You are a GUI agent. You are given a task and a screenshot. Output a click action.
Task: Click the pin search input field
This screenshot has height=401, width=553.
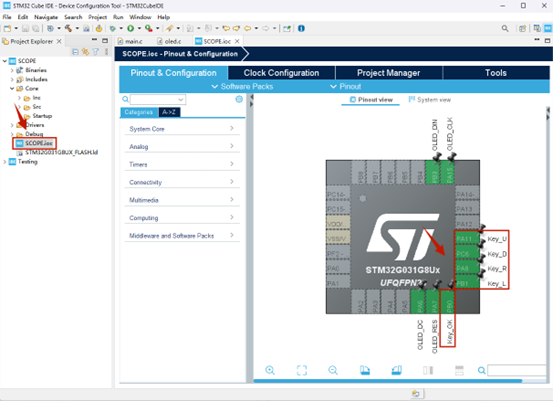[x=517, y=370]
